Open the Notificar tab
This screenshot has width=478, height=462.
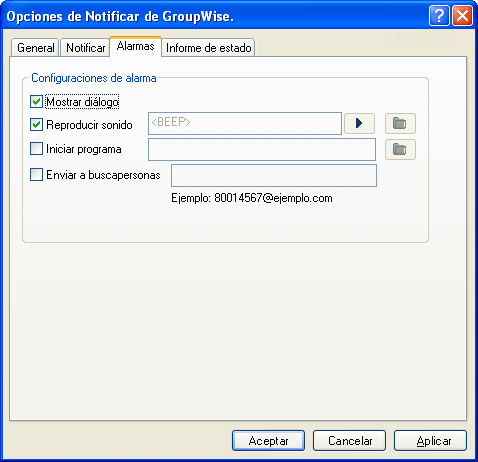[x=85, y=48]
